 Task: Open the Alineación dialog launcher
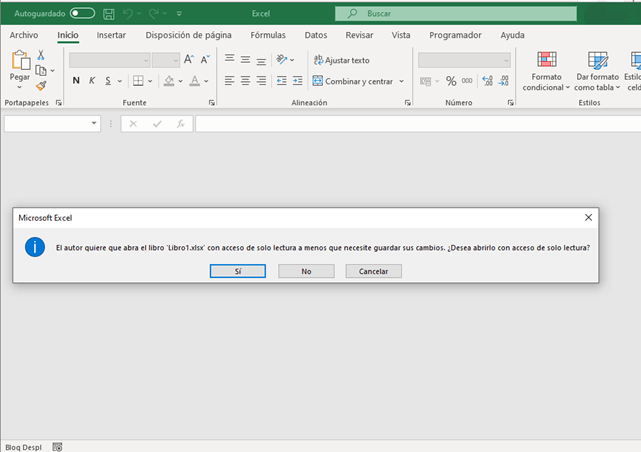coord(408,103)
